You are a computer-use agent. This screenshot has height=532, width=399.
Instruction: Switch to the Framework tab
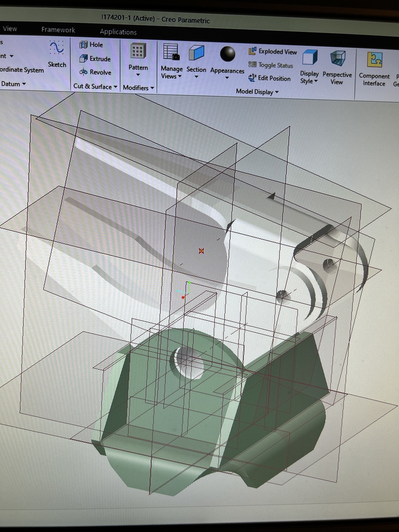pos(58,30)
